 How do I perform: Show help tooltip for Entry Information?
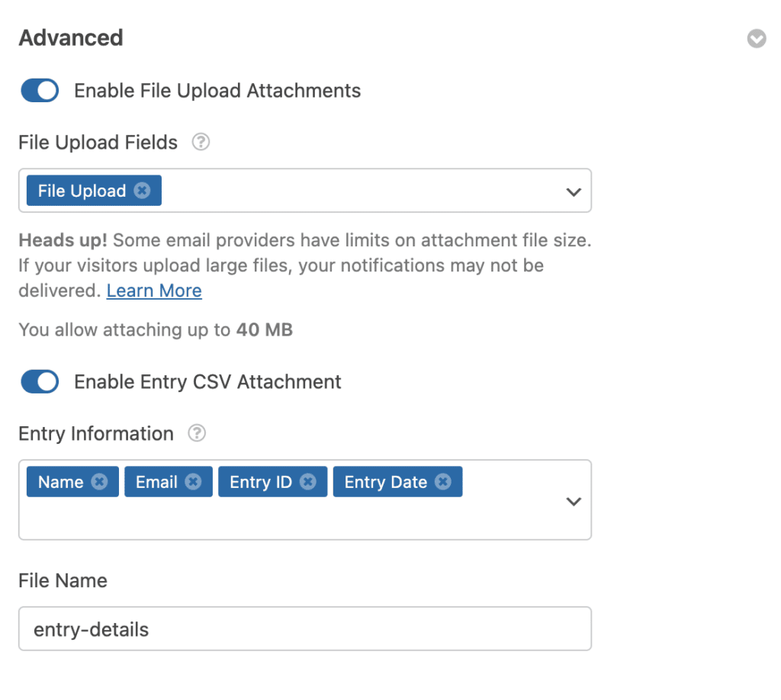(197, 434)
